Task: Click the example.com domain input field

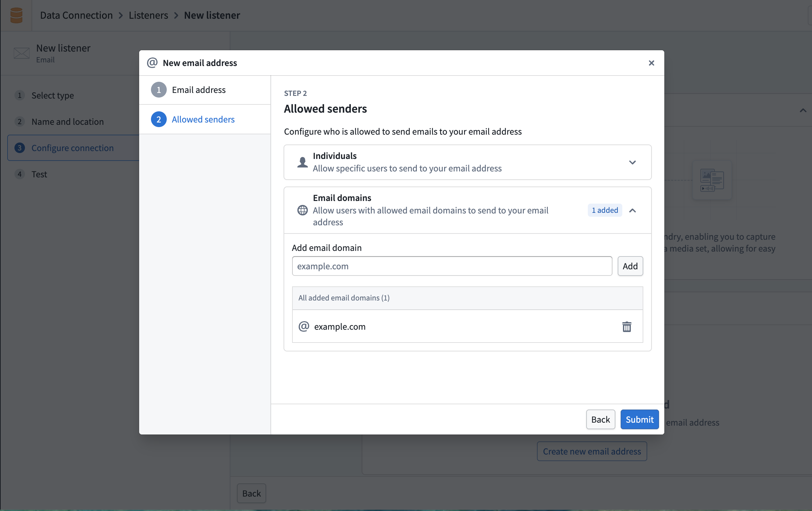Action: click(452, 266)
